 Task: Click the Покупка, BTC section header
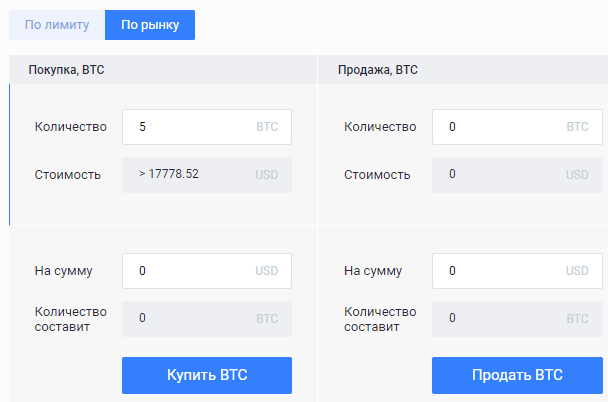point(68,70)
